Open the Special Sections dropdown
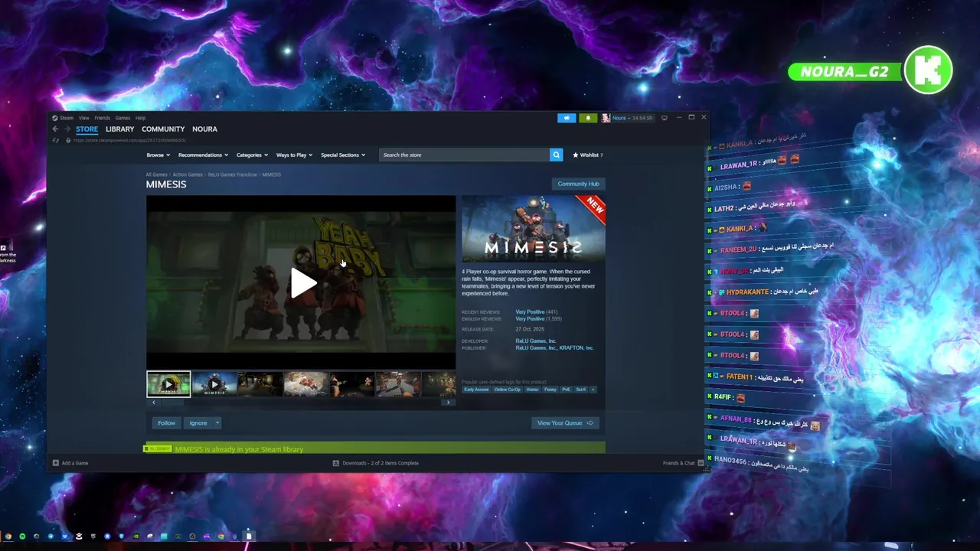Screen dimensions: 980x551 click(343, 155)
